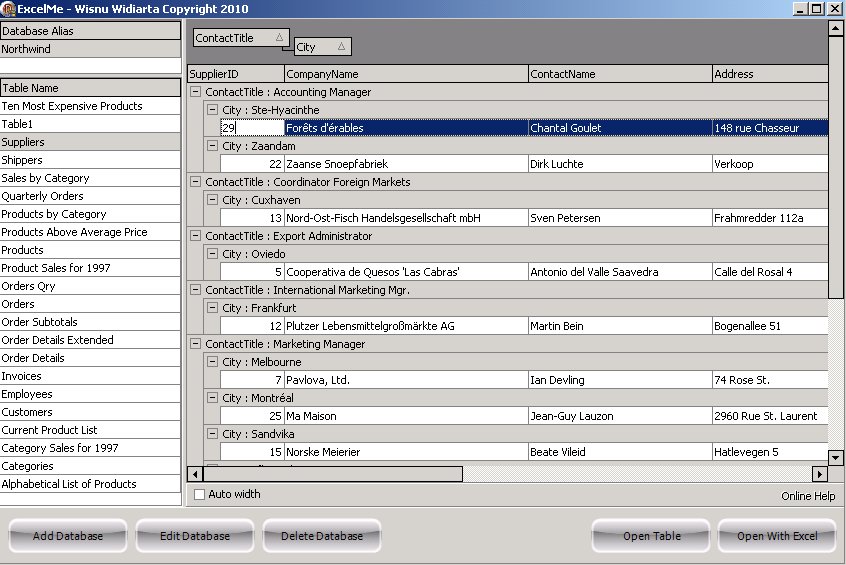
Task: Collapse the City Ste-Hyacinthe subgroup
Action: pyautogui.click(x=212, y=110)
